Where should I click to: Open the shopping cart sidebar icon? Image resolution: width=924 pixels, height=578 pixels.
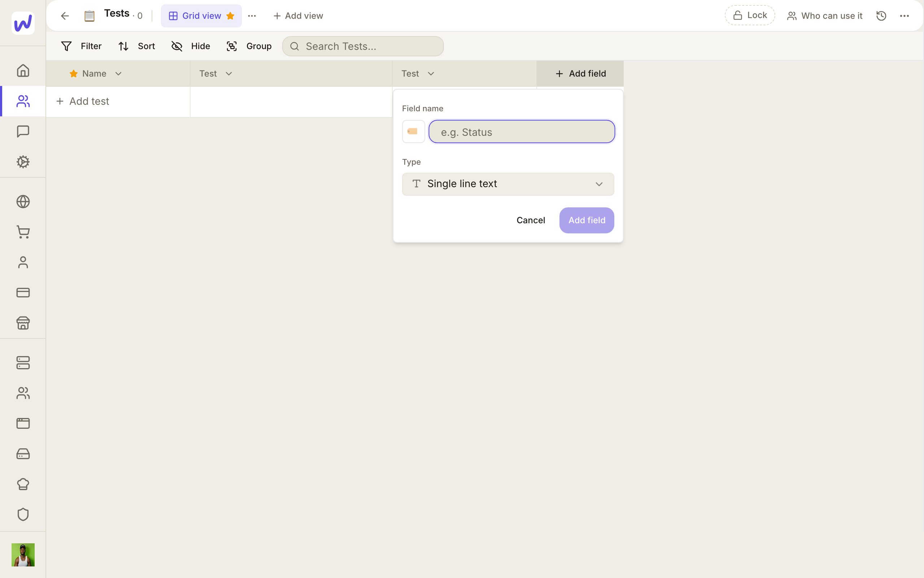(x=23, y=232)
